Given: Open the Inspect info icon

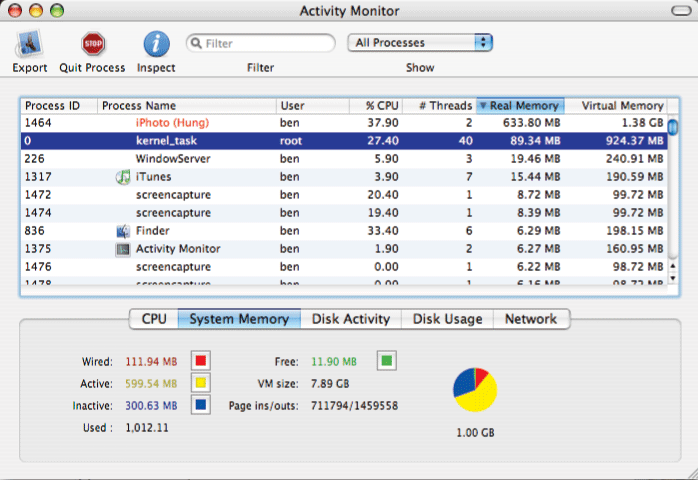Looking at the screenshot, I should [156, 44].
